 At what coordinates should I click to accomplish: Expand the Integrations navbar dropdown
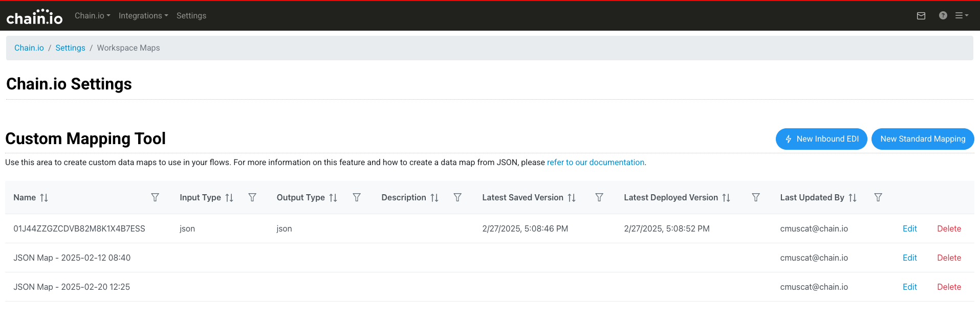143,16
